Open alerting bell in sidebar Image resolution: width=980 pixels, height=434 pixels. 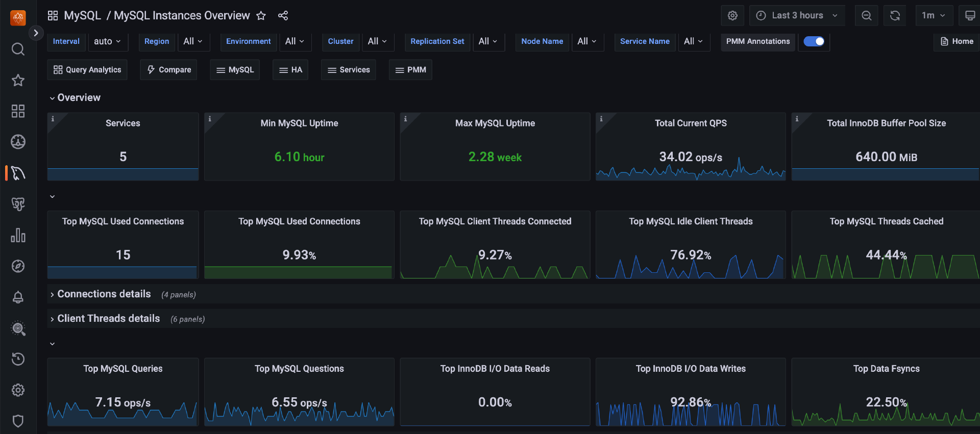[x=18, y=297]
